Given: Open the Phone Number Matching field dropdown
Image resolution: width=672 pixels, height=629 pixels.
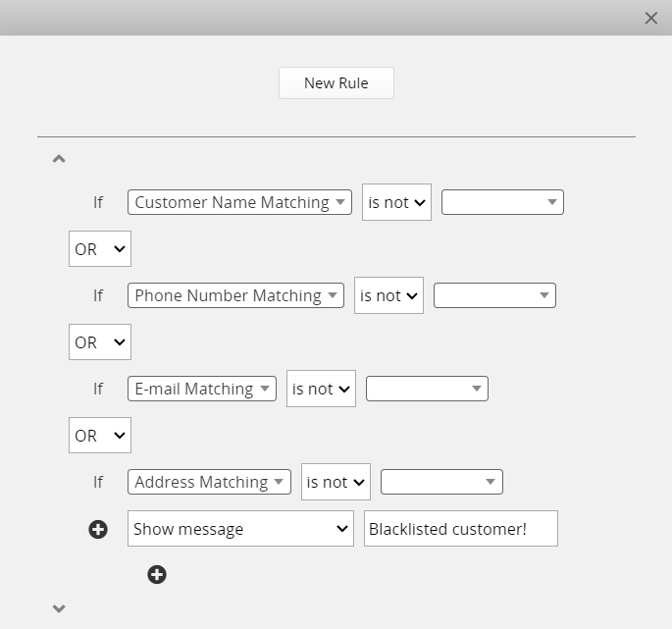Looking at the screenshot, I should pos(235,295).
